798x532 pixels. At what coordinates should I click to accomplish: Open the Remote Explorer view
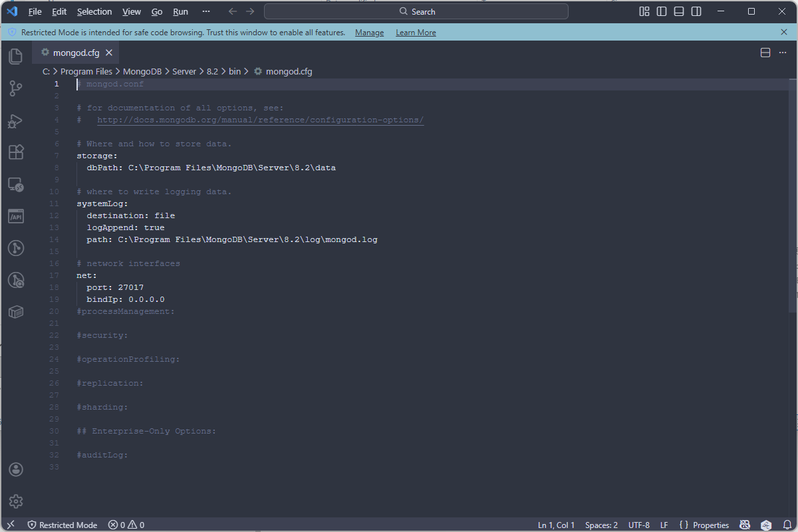[16, 184]
